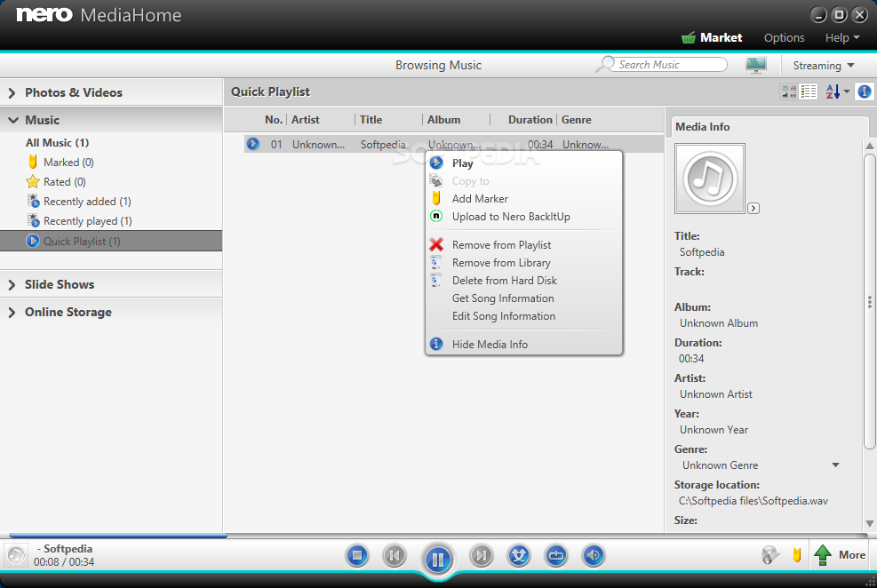The image size is (877, 588).
Task: Choose Edit Song Information
Action: coord(523,316)
